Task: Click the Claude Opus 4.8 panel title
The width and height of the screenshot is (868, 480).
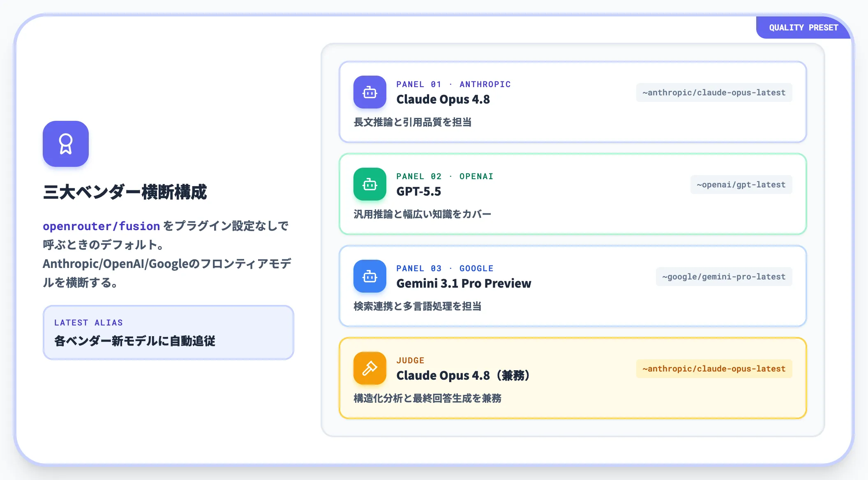Action: [x=443, y=99]
